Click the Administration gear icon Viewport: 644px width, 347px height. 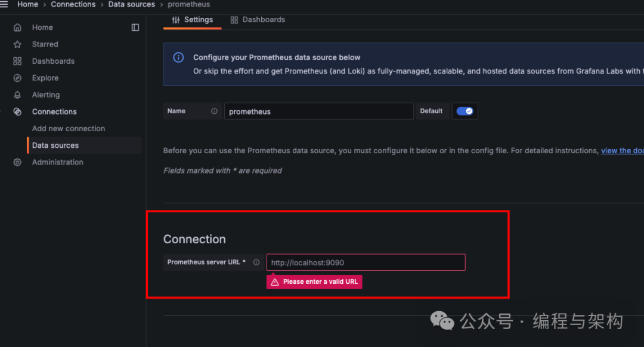[17, 162]
